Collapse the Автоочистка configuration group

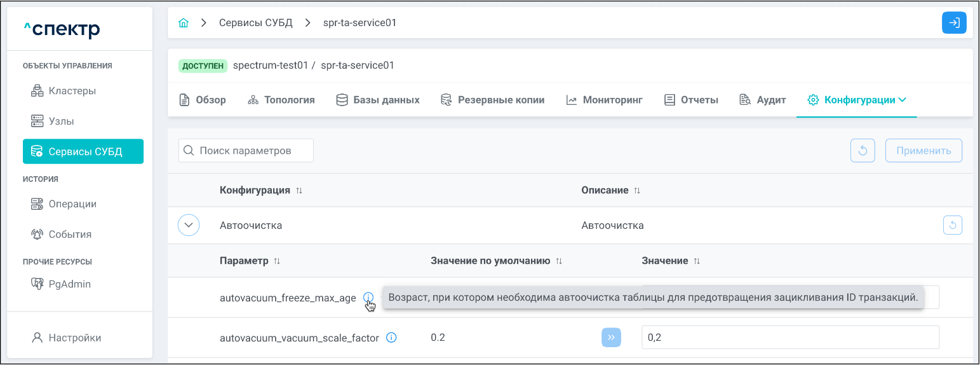pos(189,225)
